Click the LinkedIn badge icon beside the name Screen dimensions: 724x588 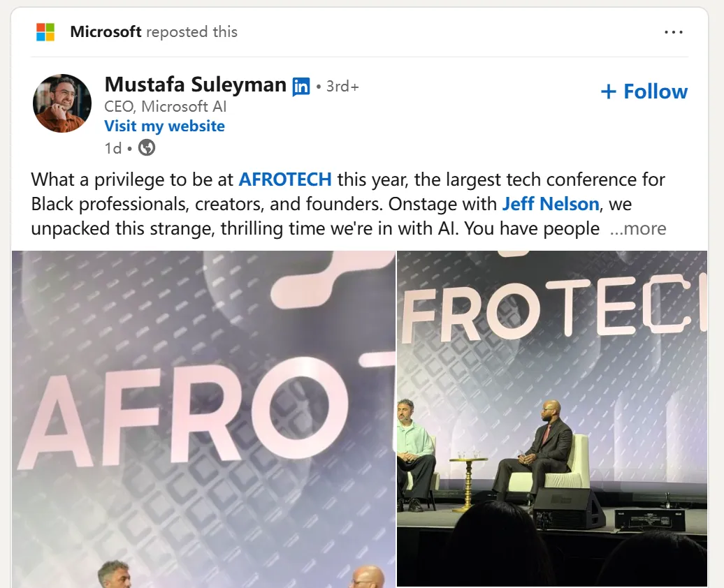point(301,87)
